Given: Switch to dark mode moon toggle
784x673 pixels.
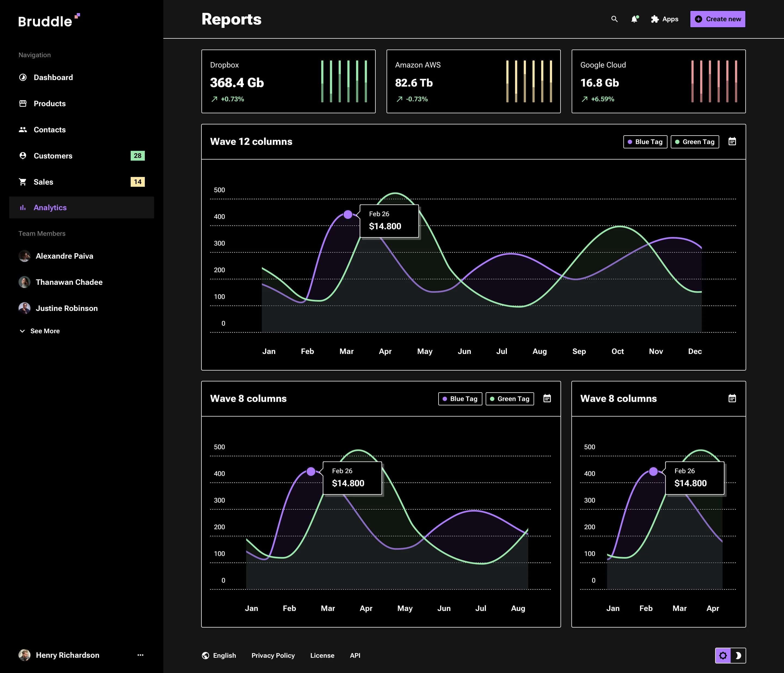Looking at the screenshot, I should 738,655.
